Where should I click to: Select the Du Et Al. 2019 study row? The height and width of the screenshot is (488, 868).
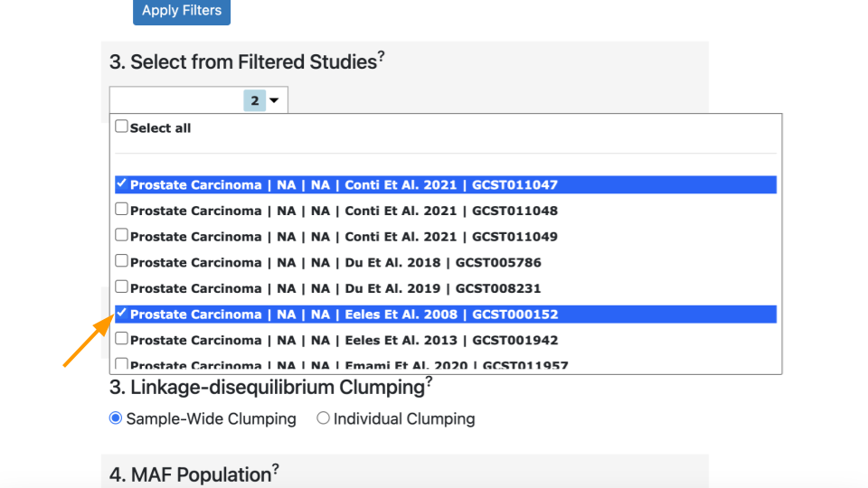point(446,288)
